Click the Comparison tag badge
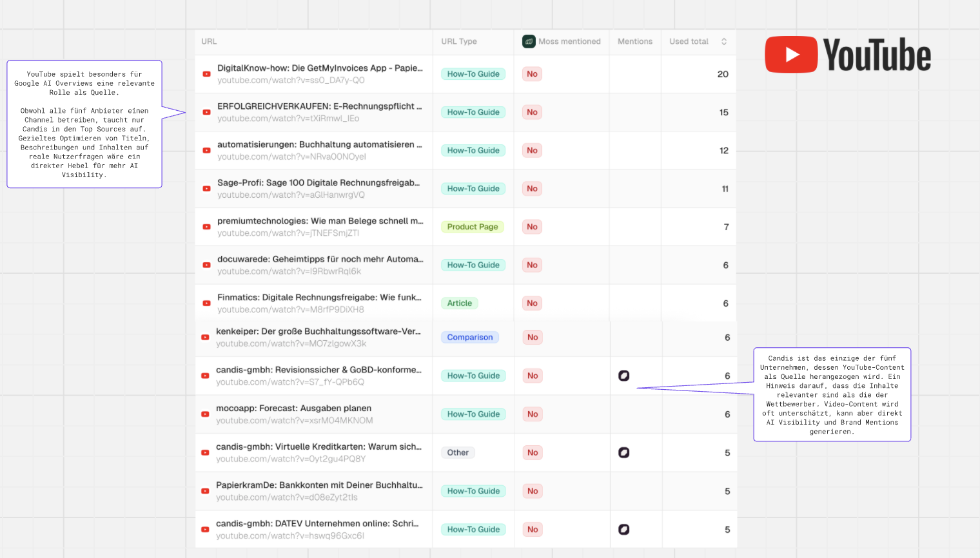Screen dimensions: 980x558 [469, 337]
